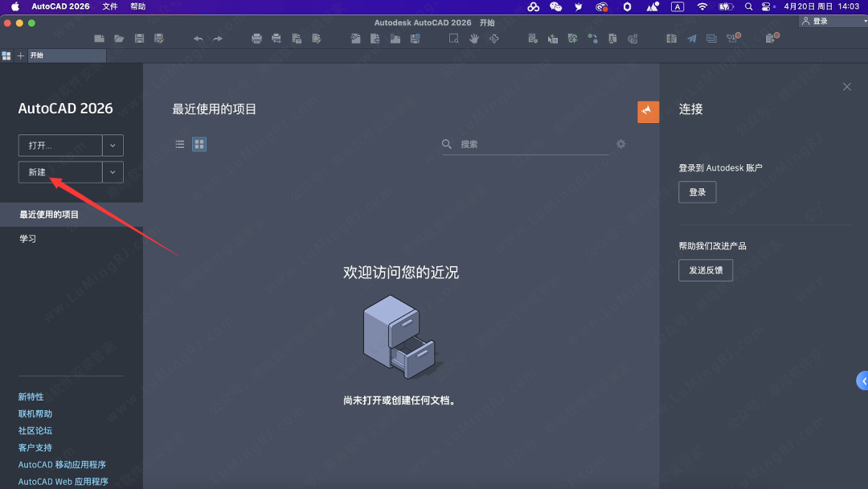
Task: Expand the 打开 dropdown arrow
Action: click(x=113, y=146)
